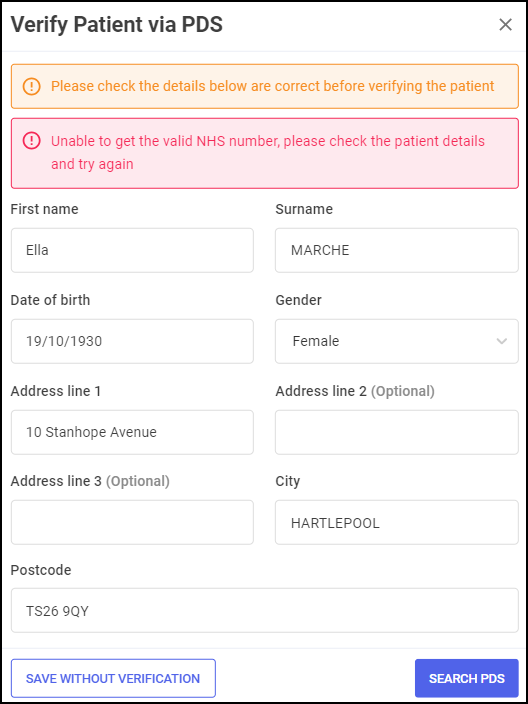
Task: Click the First name field containing Ella
Action: 132,250
